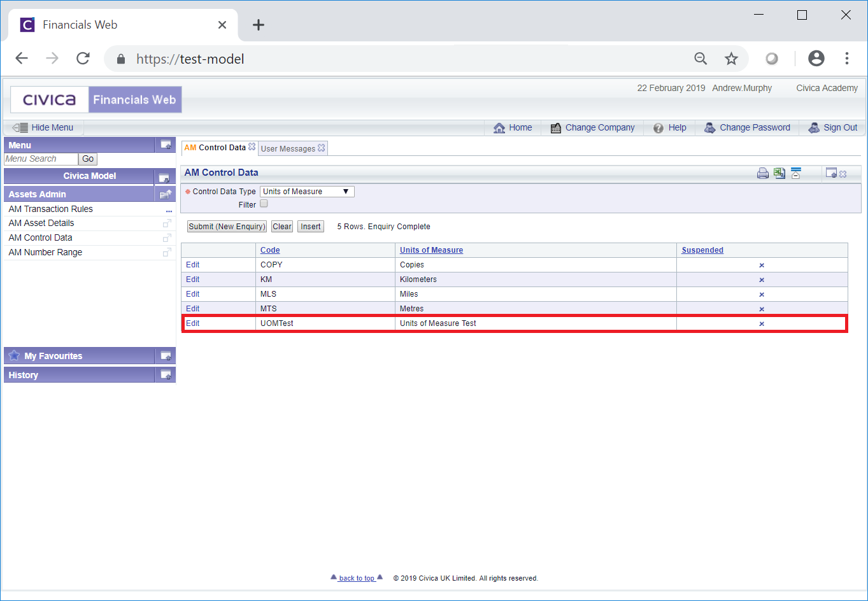Click the Help question mark icon
The width and height of the screenshot is (868, 601).
point(658,128)
